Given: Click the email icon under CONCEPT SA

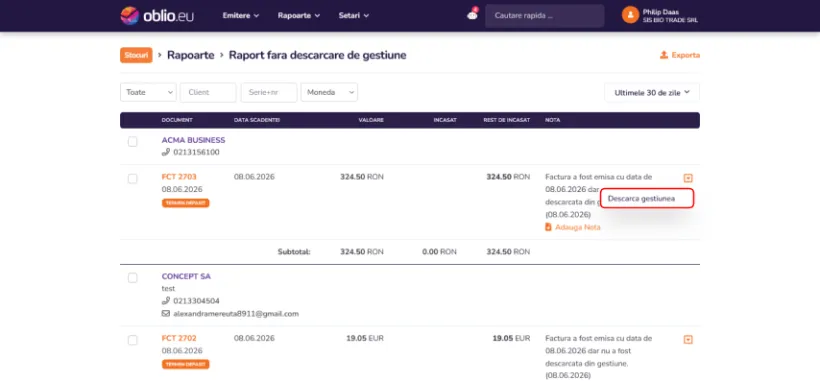Looking at the screenshot, I should click(x=166, y=314).
